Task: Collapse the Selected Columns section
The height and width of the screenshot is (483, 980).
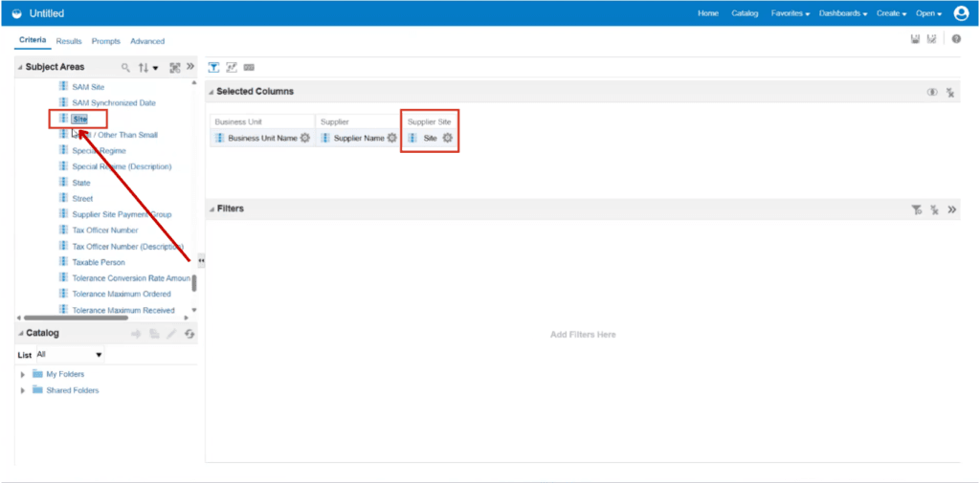Action: click(212, 92)
